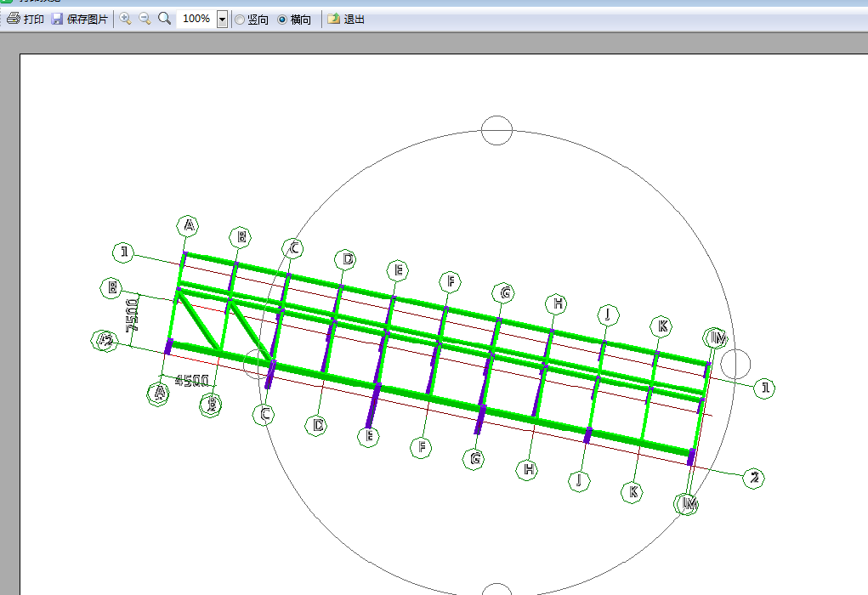Image resolution: width=868 pixels, height=595 pixels.
Task: Click top axis bubble labeled J
Action: pyautogui.click(x=609, y=315)
